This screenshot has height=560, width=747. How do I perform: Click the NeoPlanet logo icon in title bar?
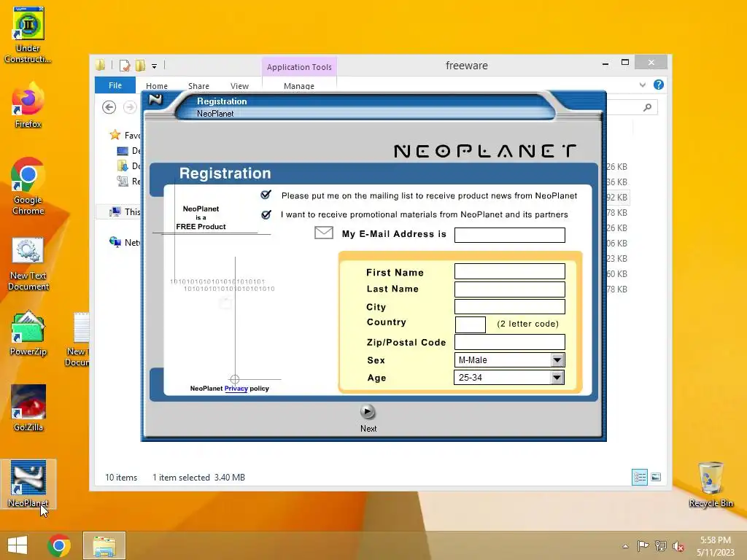[156, 99]
